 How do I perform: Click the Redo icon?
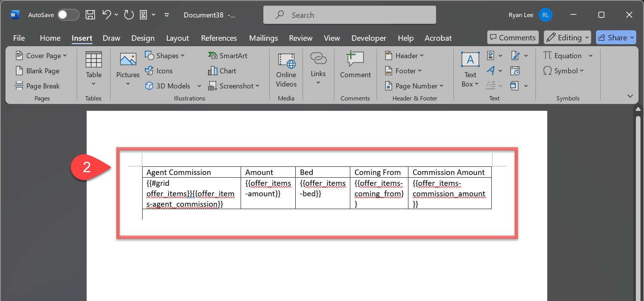click(x=129, y=15)
